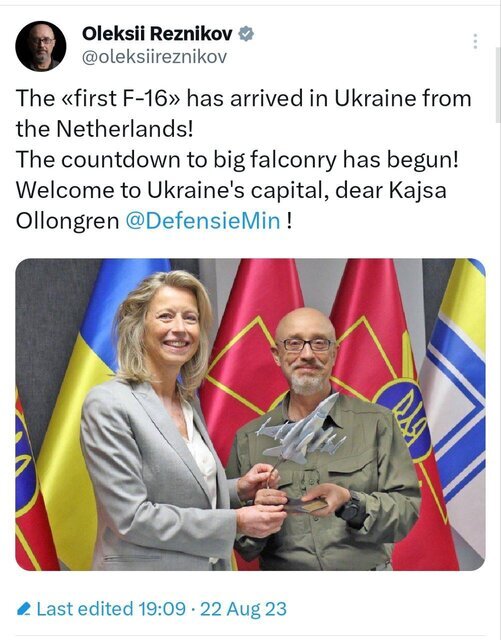The height and width of the screenshot is (640, 501).
Task: Click the blue verified badge
Action: pos(246,34)
